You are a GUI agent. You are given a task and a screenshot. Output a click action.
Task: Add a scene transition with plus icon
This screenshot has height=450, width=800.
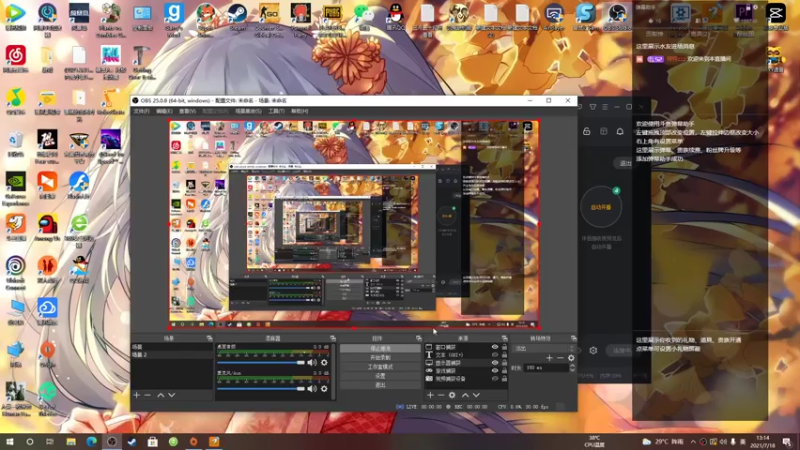549,358
